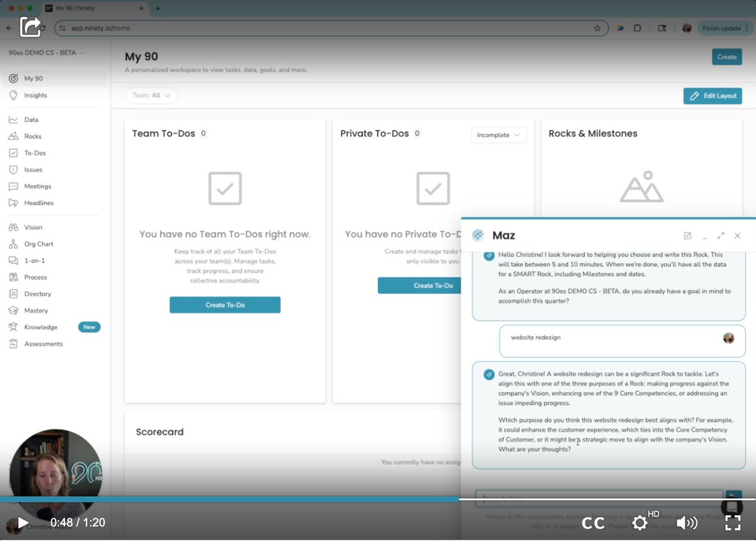
Task: Close the My 90 | Ninety tab
Action: point(141,8)
